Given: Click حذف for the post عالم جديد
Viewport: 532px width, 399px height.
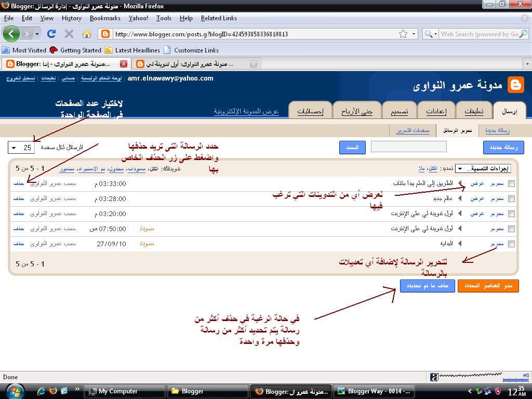Looking at the screenshot, I should click(x=19, y=198).
